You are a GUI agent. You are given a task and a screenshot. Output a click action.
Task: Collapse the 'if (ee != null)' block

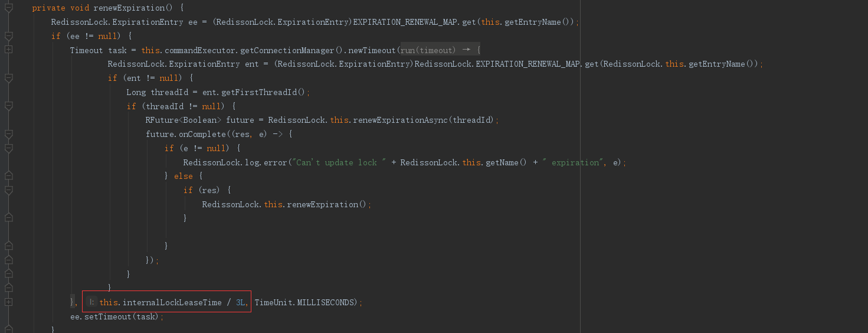click(8, 36)
